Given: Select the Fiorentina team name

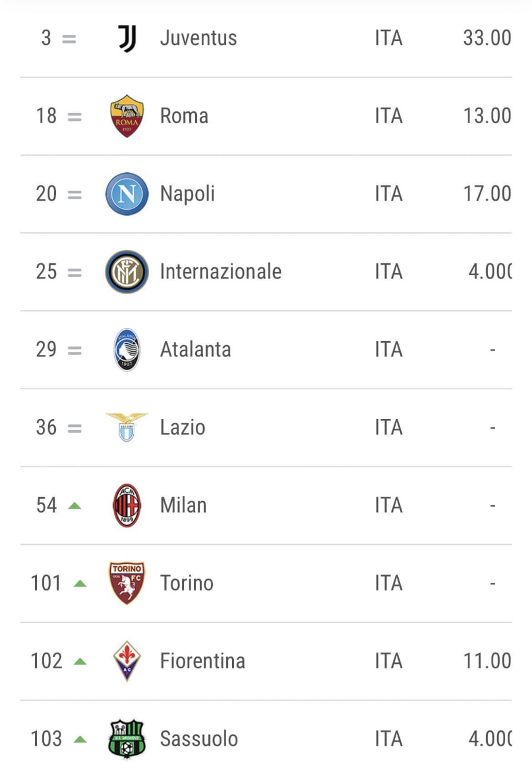Looking at the screenshot, I should pos(202,661).
